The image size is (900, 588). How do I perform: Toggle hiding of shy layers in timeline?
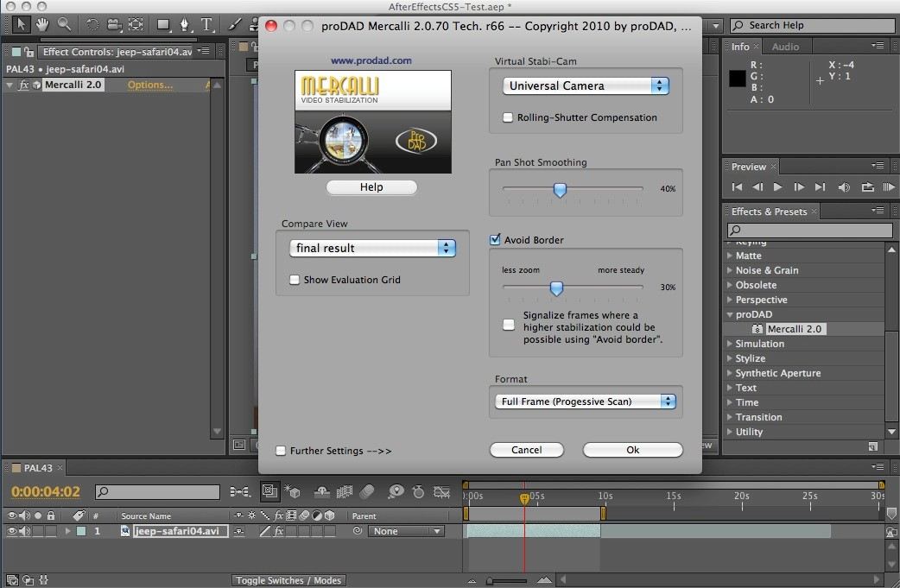pos(322,491)
